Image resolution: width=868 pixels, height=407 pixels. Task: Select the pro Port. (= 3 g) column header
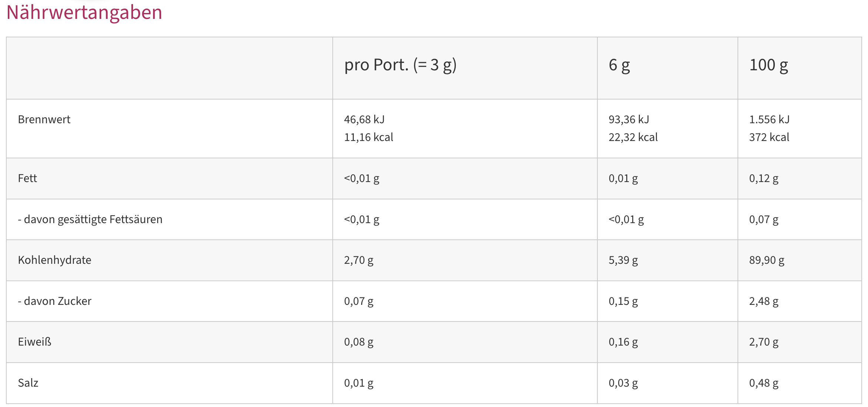click(x=400, y=65)
